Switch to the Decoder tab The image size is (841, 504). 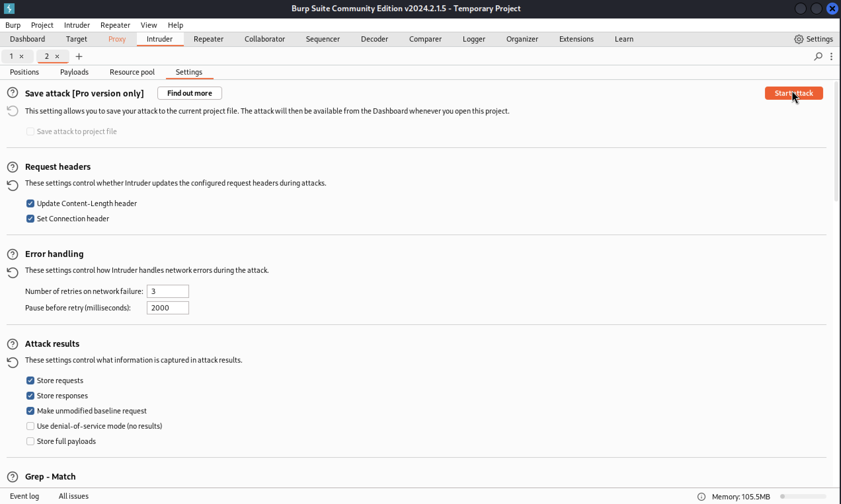click(374, 39)
